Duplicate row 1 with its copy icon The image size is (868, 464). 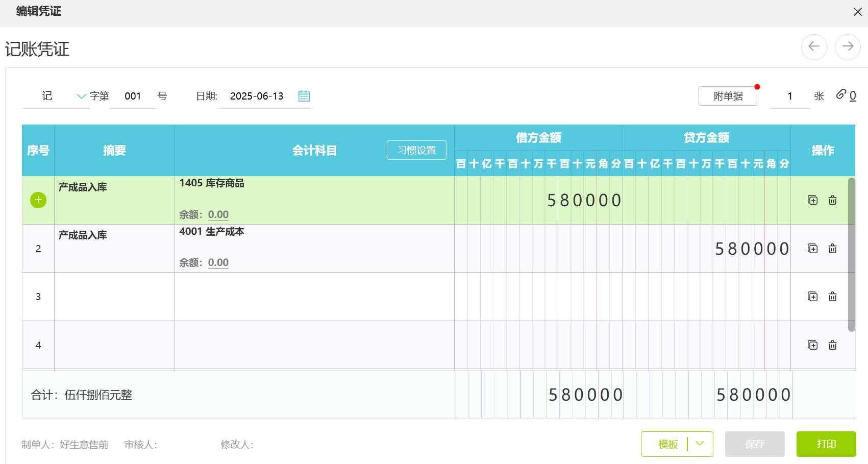812,200
